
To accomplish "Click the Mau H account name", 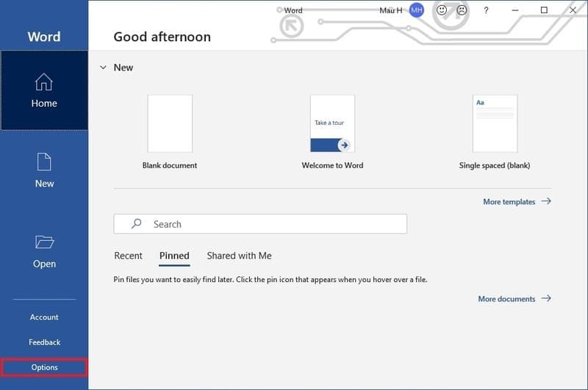I will pyautogui.click(x=391, y=10).
